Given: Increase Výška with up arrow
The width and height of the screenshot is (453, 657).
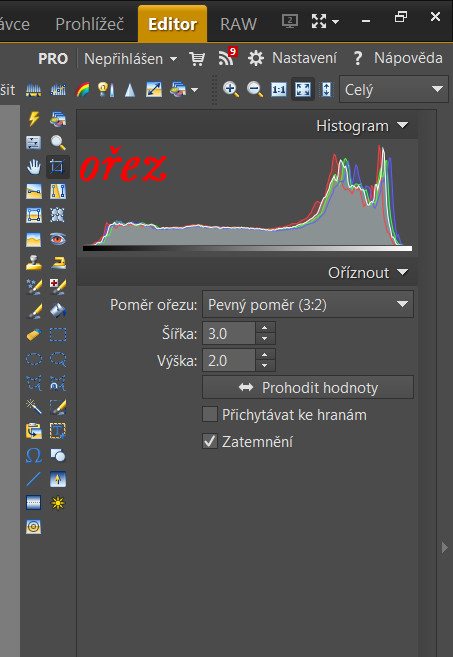Looking at the screenshot, I should pos(265,354).
